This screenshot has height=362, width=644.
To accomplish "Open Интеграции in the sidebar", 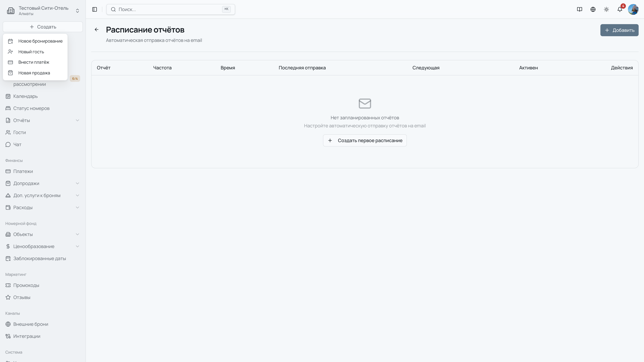I will 43,336.
